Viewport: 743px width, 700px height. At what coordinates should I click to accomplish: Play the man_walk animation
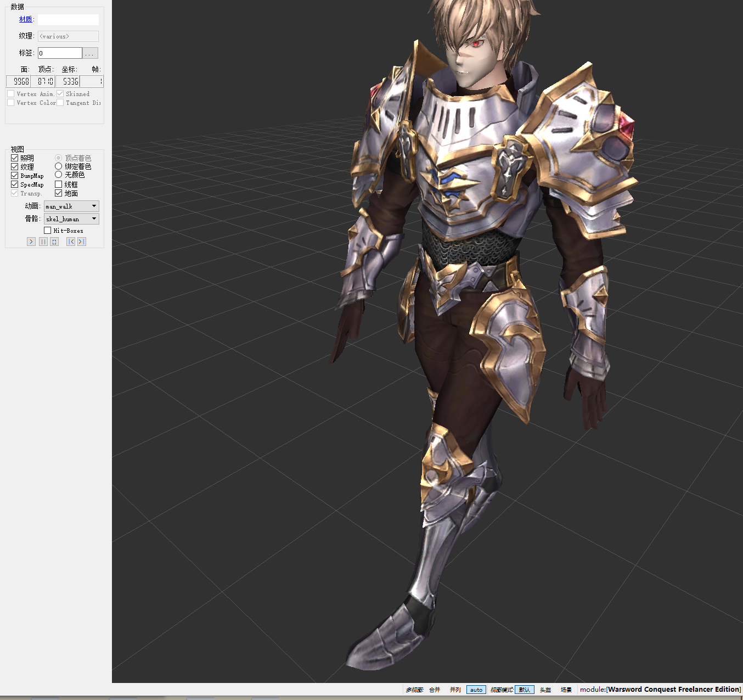(31, 242)
